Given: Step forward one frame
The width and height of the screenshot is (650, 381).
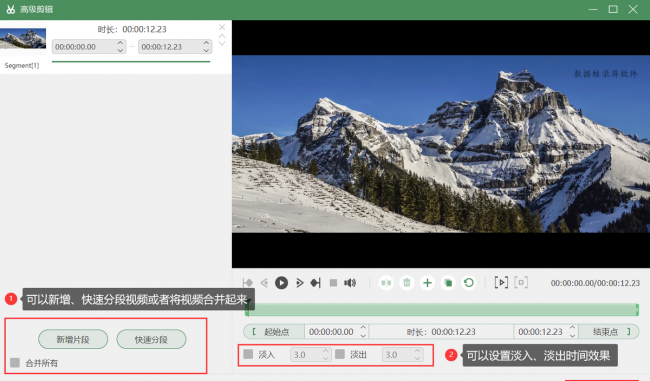Looking at the screenshot, I should coord(299,283).
